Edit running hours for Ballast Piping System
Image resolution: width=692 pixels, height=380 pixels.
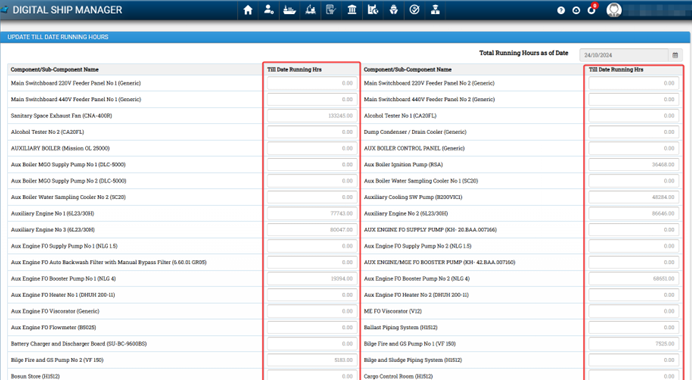pos(634,328)
